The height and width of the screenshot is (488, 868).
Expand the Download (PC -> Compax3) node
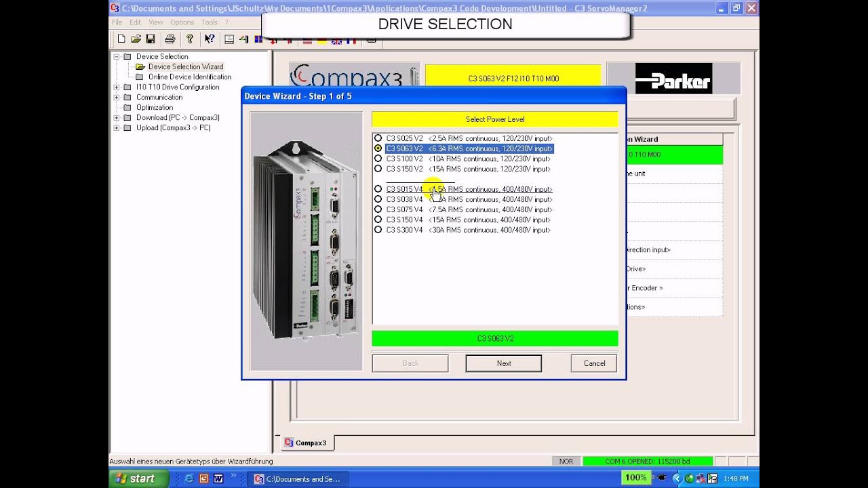116,117
